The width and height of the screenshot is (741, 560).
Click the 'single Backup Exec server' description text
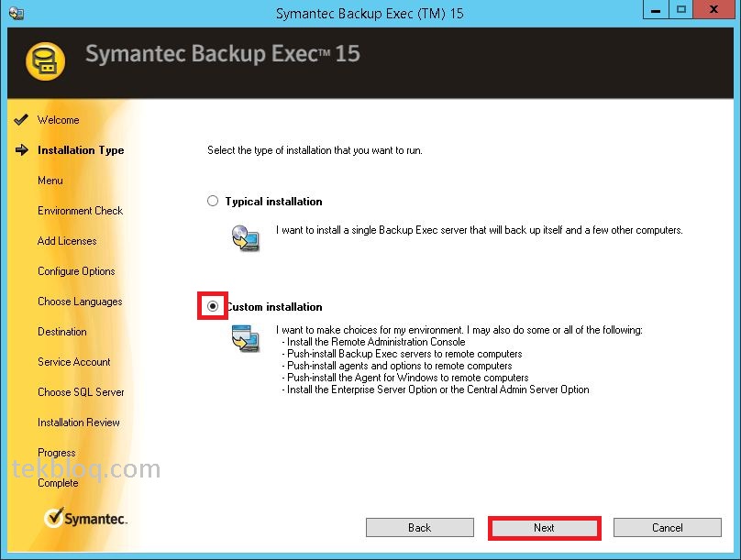(x=480, y=230)
